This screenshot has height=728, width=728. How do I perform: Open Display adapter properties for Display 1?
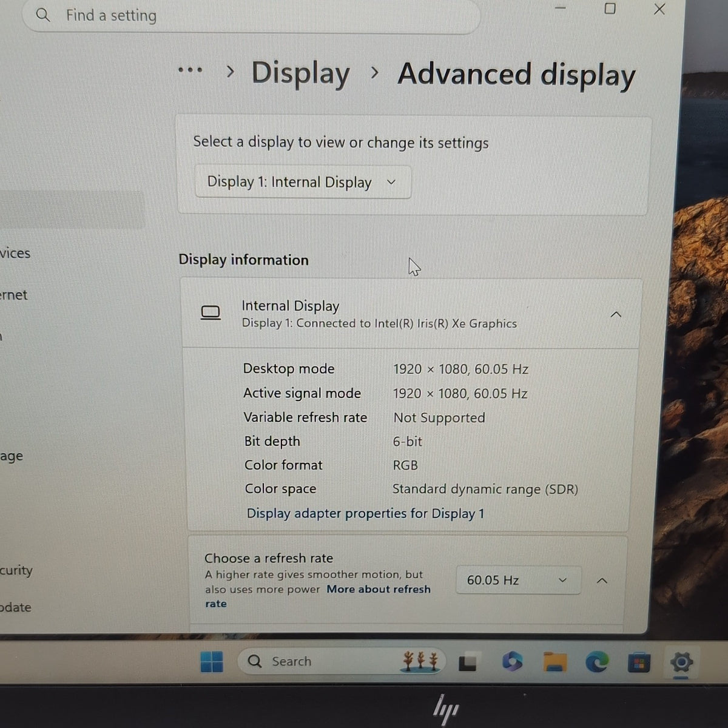365,513
